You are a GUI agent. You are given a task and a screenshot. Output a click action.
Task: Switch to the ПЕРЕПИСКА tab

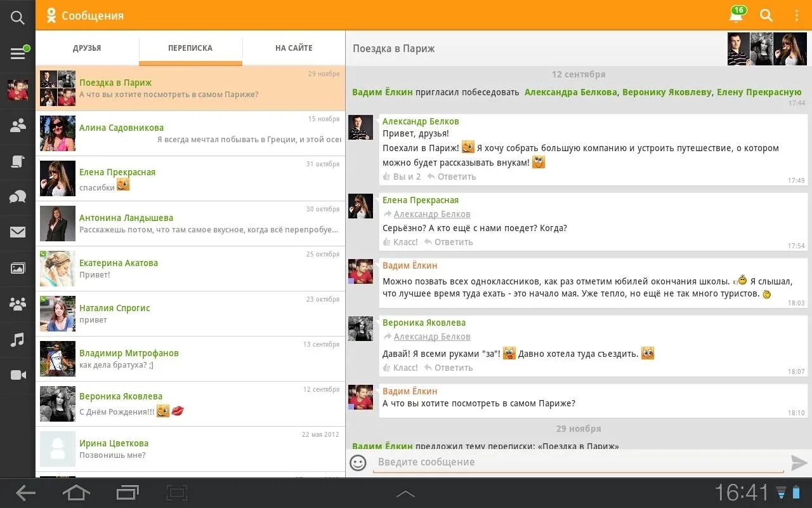point(190,48)
